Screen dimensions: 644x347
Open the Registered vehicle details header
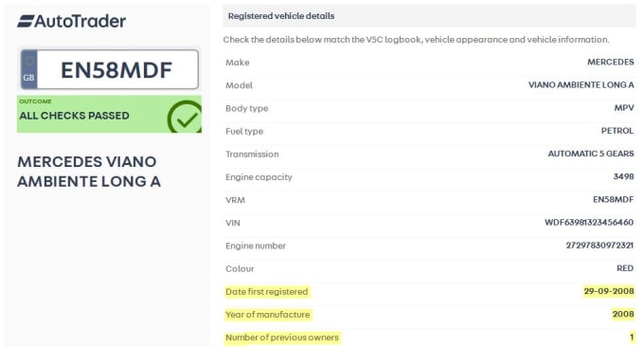(430, 16)
